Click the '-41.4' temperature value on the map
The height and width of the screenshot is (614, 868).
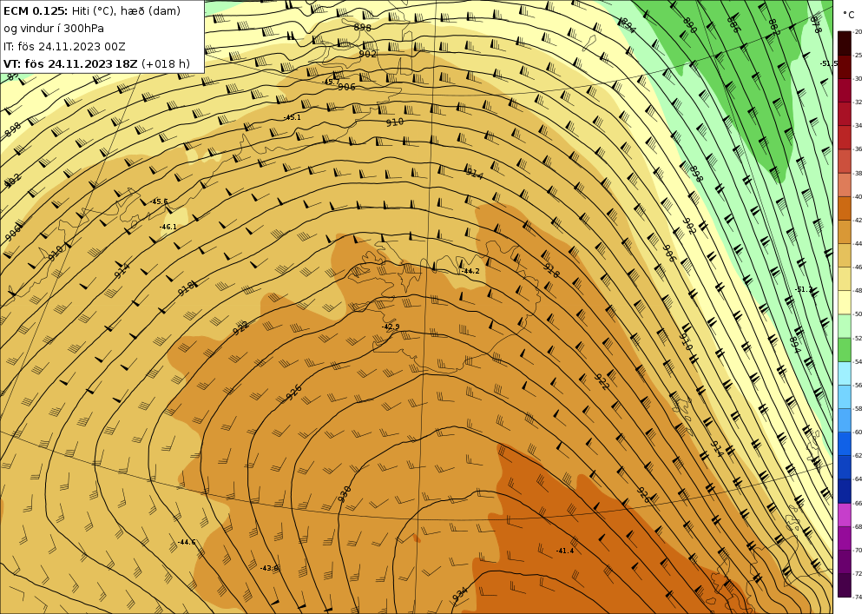[565, 551]
